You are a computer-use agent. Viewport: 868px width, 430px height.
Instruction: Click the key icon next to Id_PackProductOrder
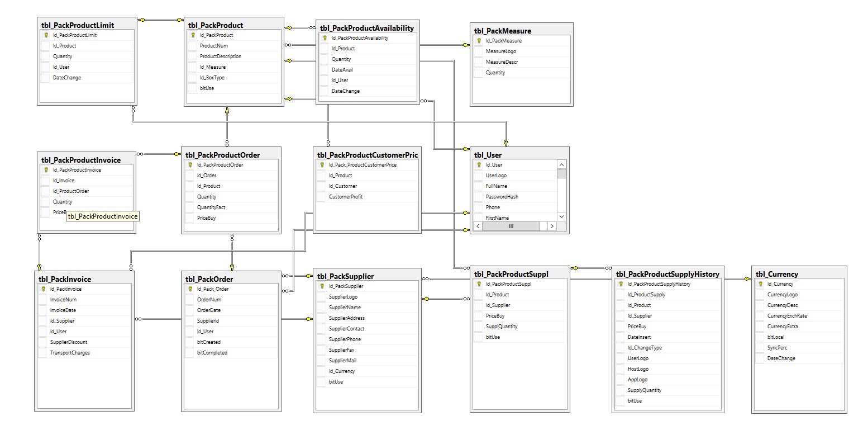click(x=189, y=165)
